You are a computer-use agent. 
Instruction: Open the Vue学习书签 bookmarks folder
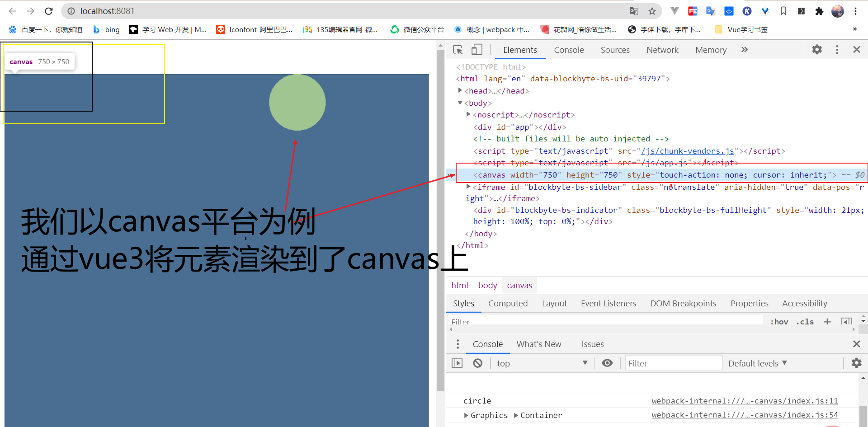point(741,29)
